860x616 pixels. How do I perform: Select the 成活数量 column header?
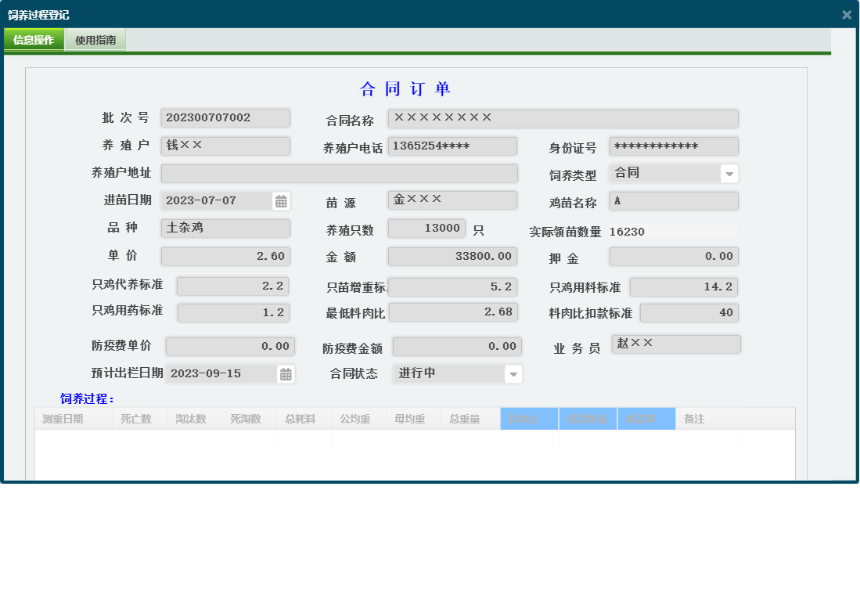tap(588, 419)
